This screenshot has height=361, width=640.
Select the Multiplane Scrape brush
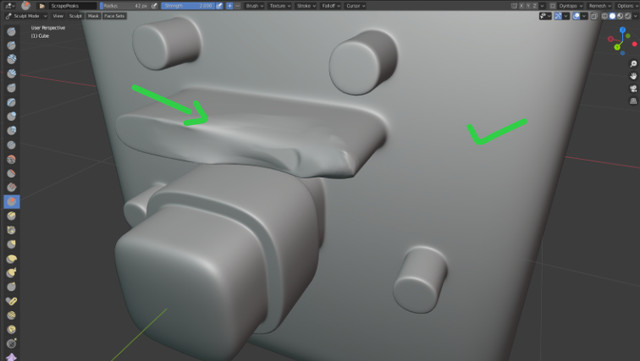11,216
